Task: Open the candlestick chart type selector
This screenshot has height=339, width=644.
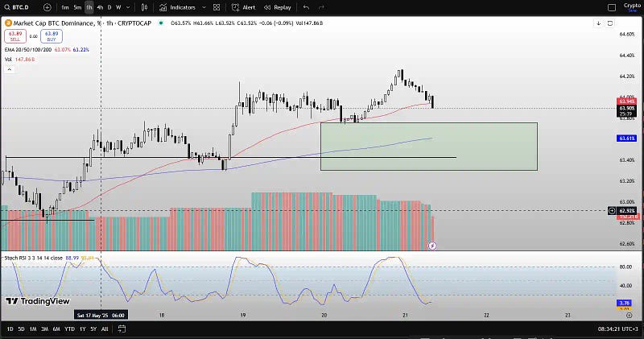Action: click(x=144, y=7)
